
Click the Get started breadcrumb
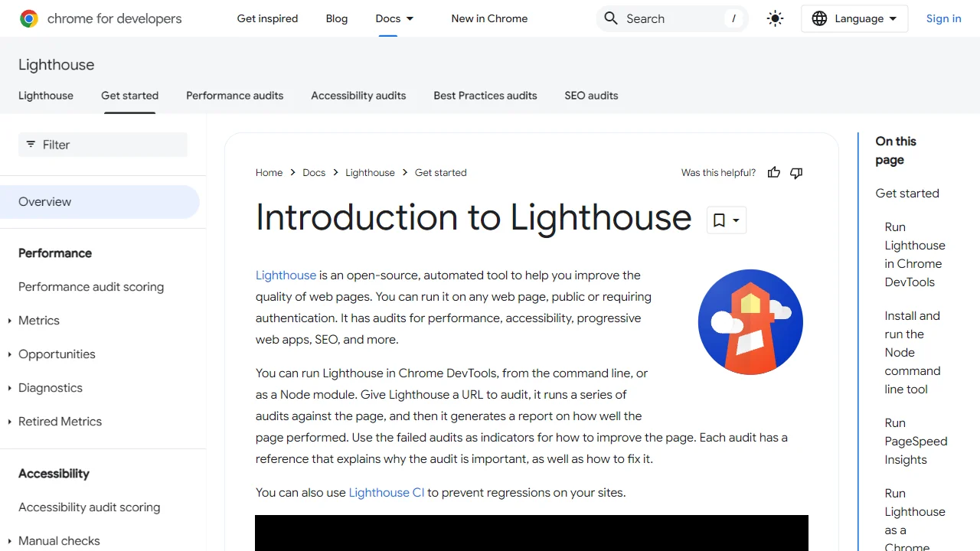[441, 173]
